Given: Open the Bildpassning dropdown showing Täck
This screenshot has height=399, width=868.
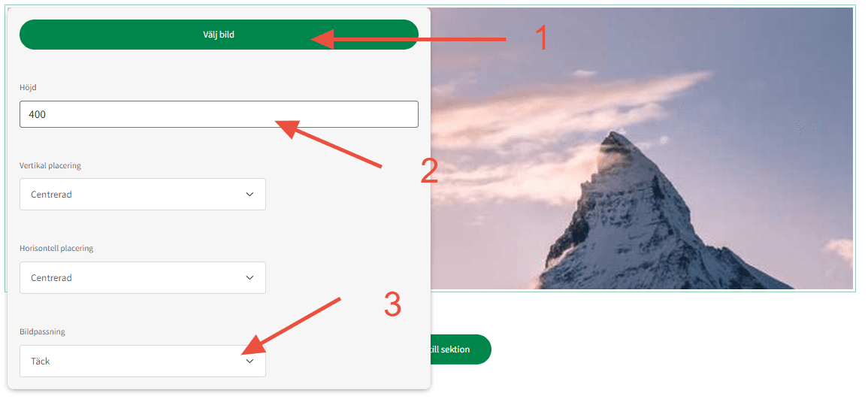Looking at the screenshot, I should point(142,361).
